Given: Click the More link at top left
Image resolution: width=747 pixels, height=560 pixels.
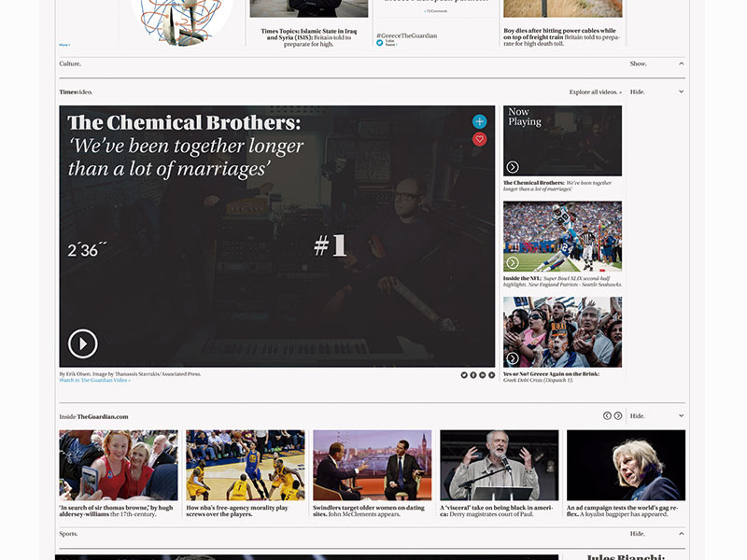Looking at the screenshot, I should click(x=64, y=45).
